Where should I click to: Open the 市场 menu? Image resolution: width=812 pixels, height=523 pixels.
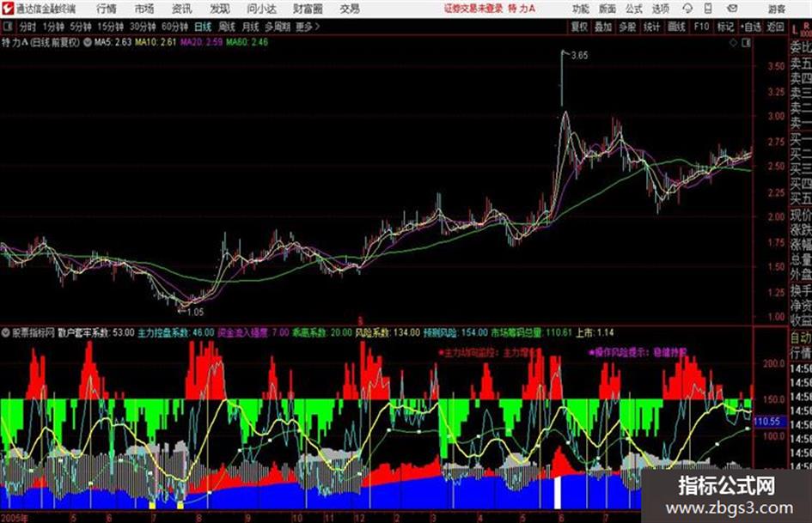[x=144, y=9]
